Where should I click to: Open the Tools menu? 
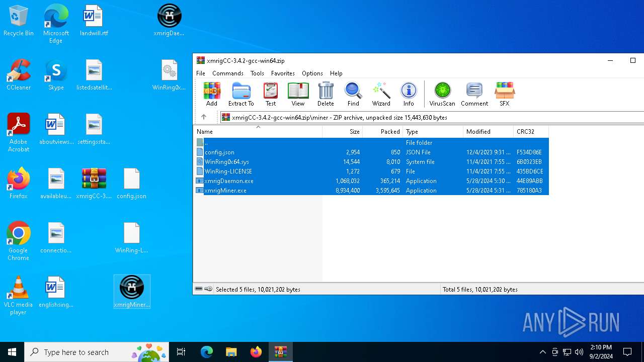click(x=257, y=73)
